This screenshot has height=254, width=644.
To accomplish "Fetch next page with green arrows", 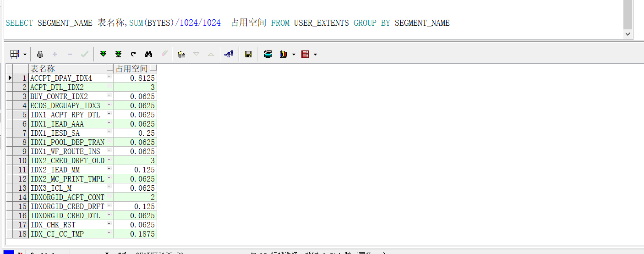I will click(x=103, y=54).
